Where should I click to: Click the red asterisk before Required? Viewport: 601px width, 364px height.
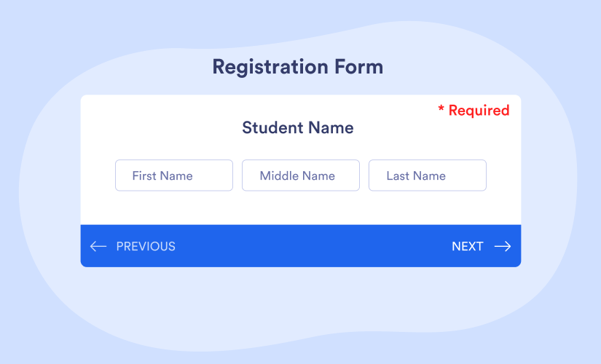click(441, 110)
